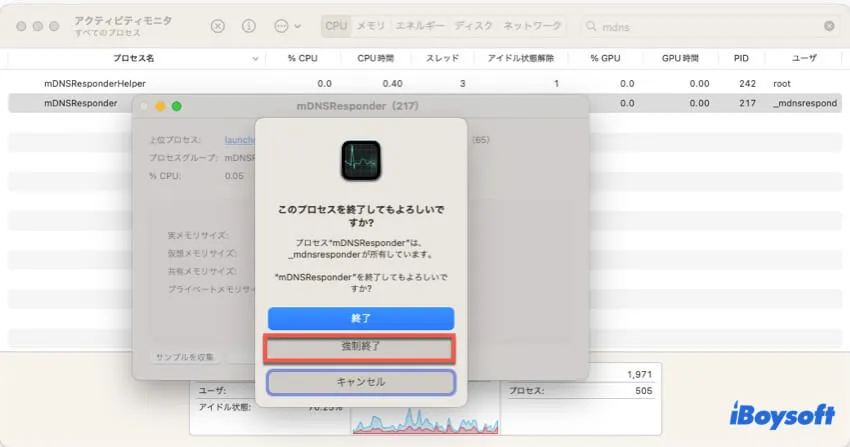Open the エネルギー tab
This screenshot has width=850, height=447.
[x=421, y=26]
